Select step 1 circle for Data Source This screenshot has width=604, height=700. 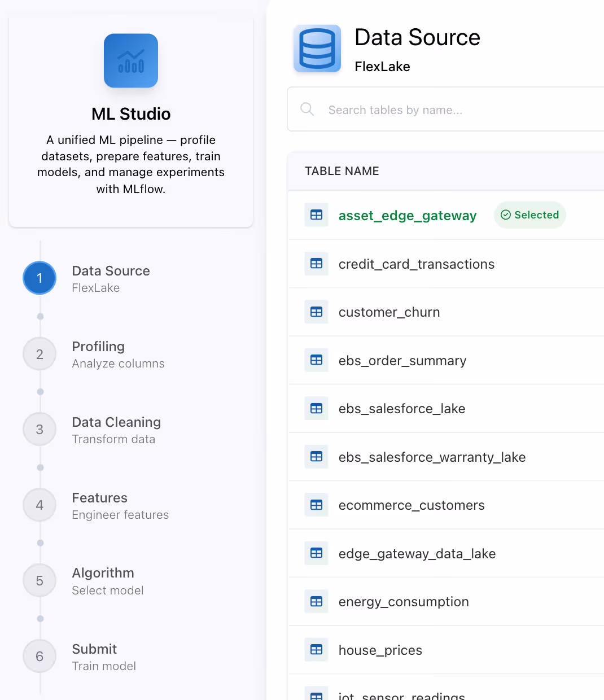[40, 278]
